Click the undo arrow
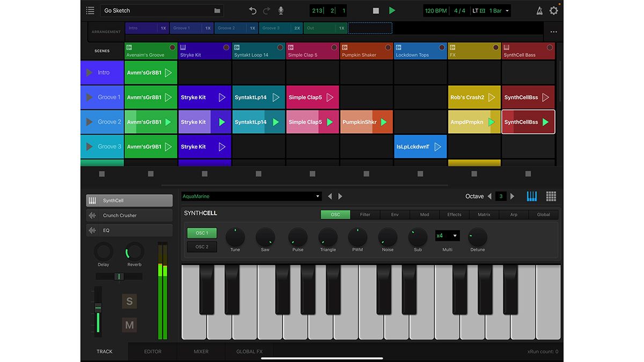The image size is (644, 362). point(252,10)
